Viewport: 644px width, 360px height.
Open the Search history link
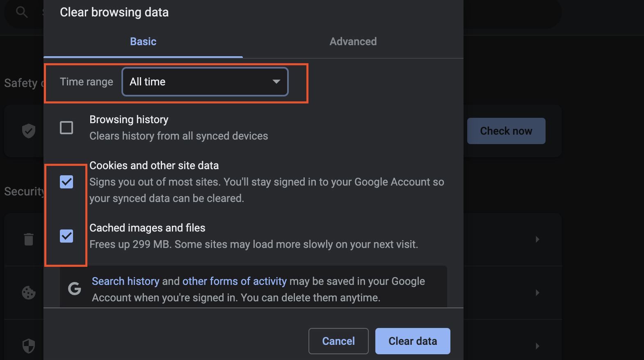pos(126,281)
